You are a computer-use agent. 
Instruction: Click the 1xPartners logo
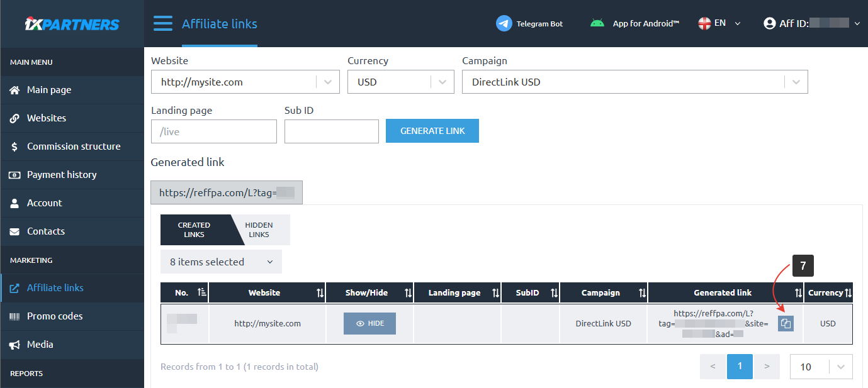pyautogui.click(x=72, y=24)
